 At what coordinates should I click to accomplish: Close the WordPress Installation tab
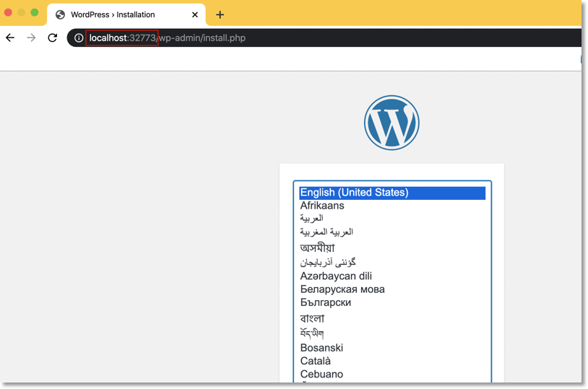pyautogui.click(x=194, y=14)
